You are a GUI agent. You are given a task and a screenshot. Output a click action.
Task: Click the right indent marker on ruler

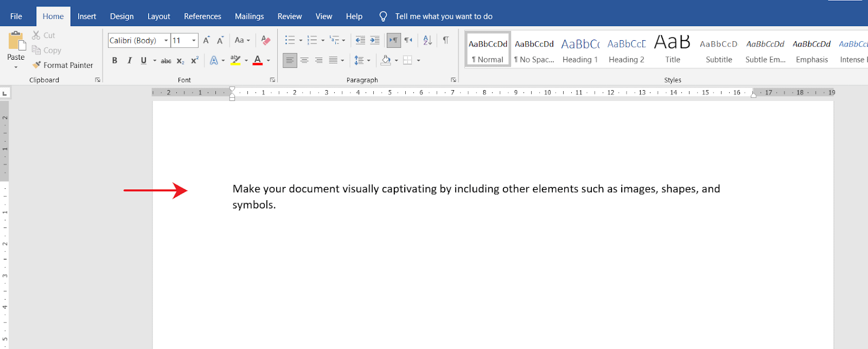point(753,95)
